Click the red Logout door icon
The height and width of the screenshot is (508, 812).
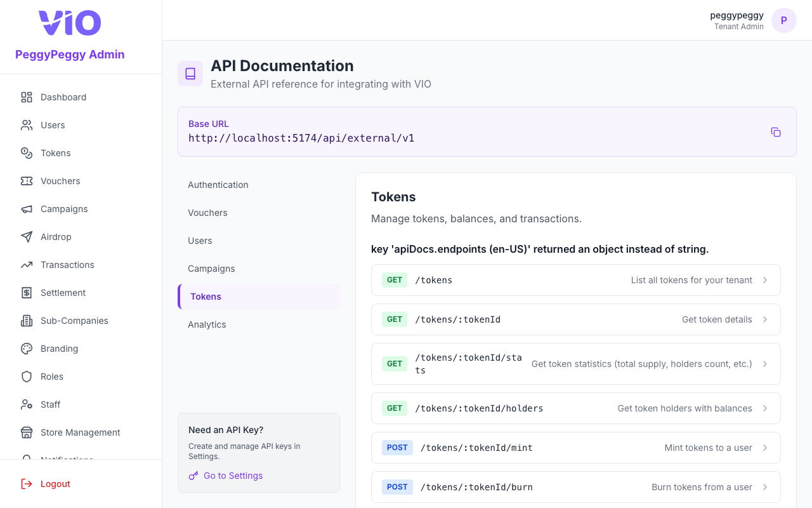pyautogui.click(x=27, y=484)
